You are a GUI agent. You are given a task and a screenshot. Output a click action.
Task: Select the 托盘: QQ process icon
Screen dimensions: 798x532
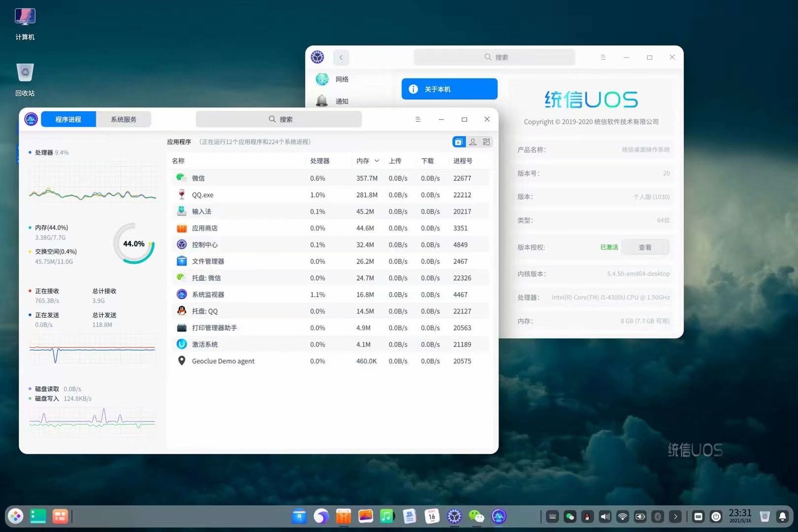(x=182, y=311)
